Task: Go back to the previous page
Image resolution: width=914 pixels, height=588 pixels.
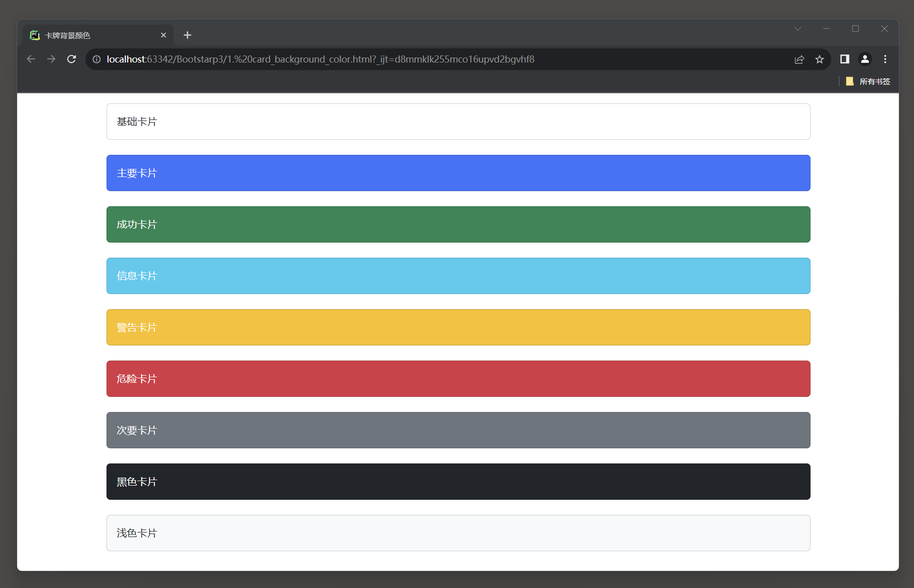Action: point(31,59)
